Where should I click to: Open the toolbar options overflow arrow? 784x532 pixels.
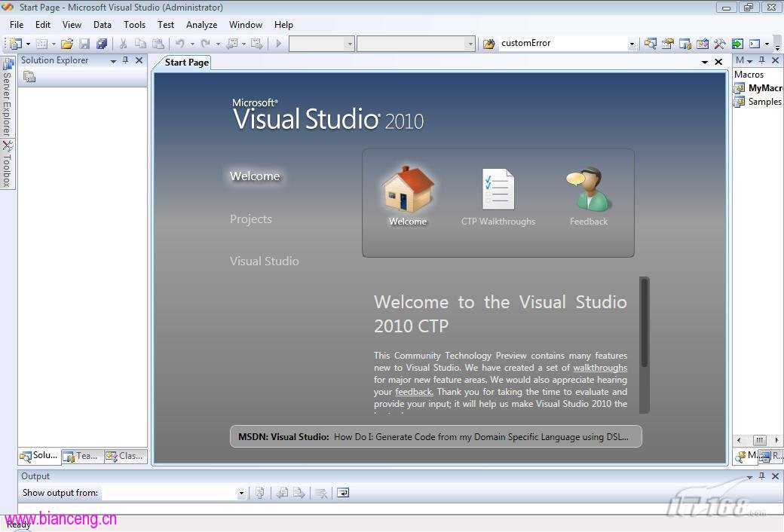(x=777, y=46)
